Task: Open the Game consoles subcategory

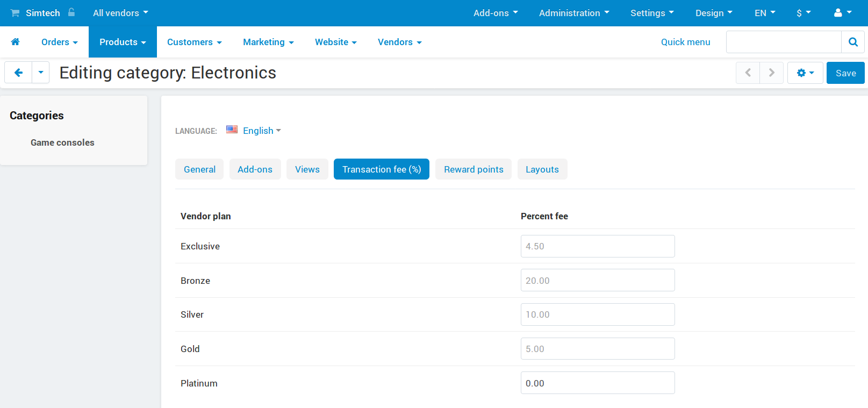Action: [x=62, y=142]
